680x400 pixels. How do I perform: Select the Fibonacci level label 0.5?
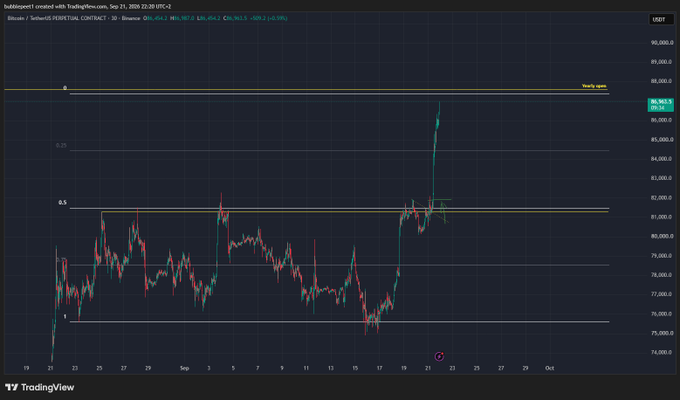[62, 203]
